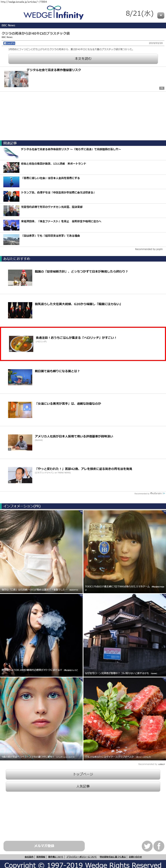Click thumbnail for the 極右と極左 protest article
166x868 pixels.
[11, 167]
